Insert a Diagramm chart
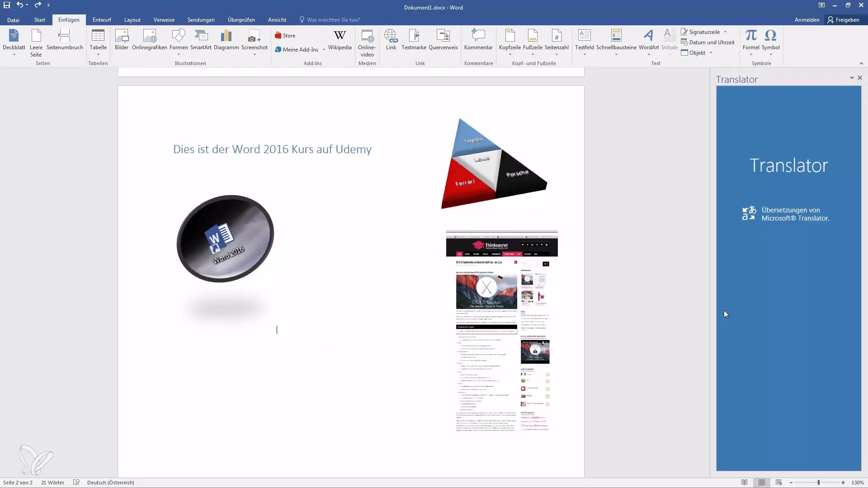 click(x=226, y=40)
